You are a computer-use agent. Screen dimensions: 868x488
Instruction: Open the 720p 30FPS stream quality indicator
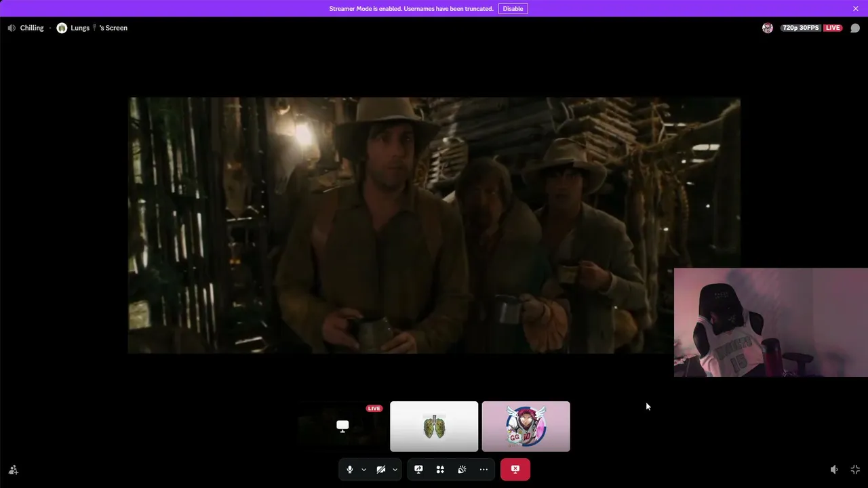tap(801, 28)
